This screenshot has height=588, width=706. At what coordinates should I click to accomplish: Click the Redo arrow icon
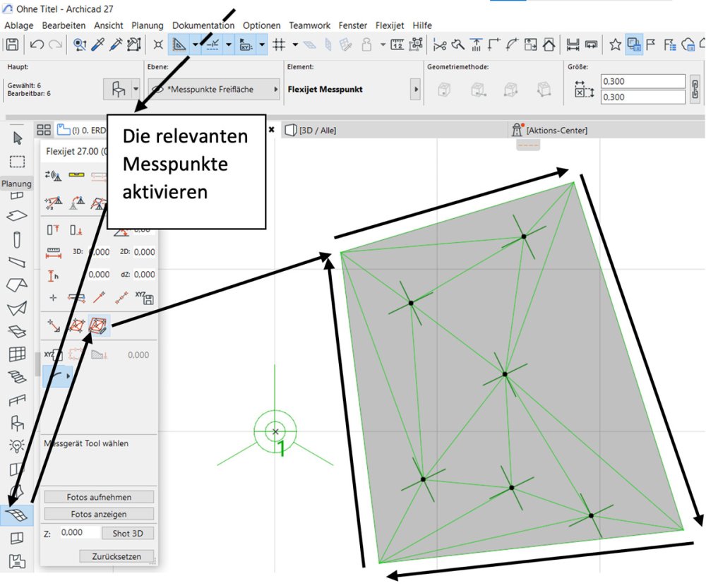55,44
